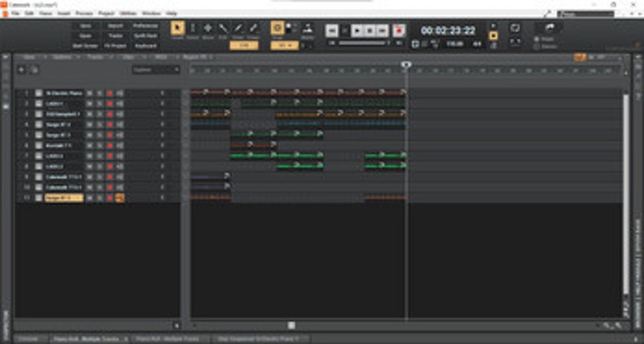
Task: Toggle the highlighted loop button right of the time display
Action: tap(493, 35)
